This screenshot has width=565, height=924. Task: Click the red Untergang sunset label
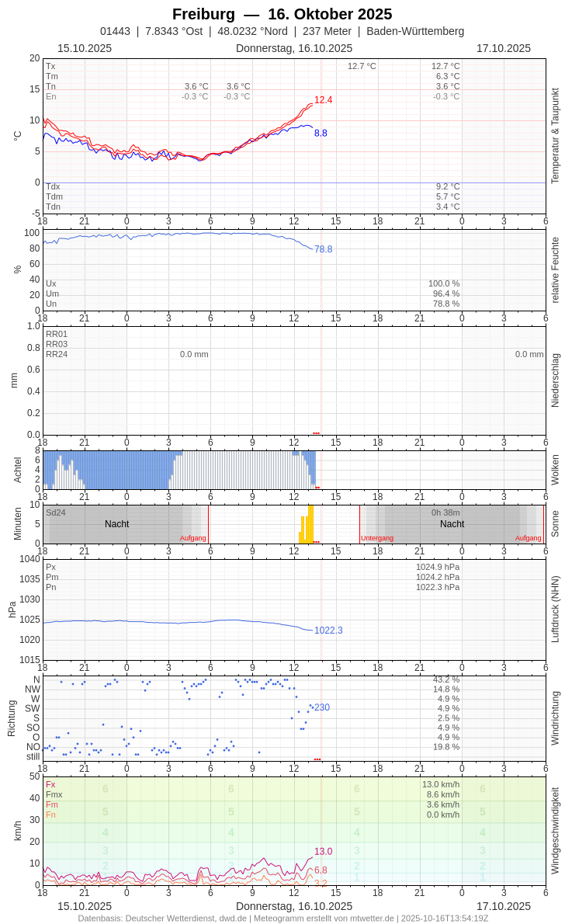point(377,538)
